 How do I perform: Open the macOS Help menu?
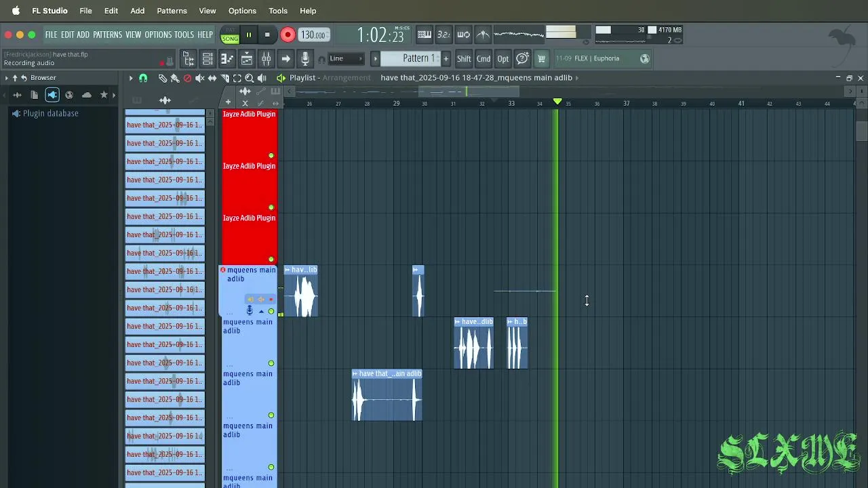[308, 11]
